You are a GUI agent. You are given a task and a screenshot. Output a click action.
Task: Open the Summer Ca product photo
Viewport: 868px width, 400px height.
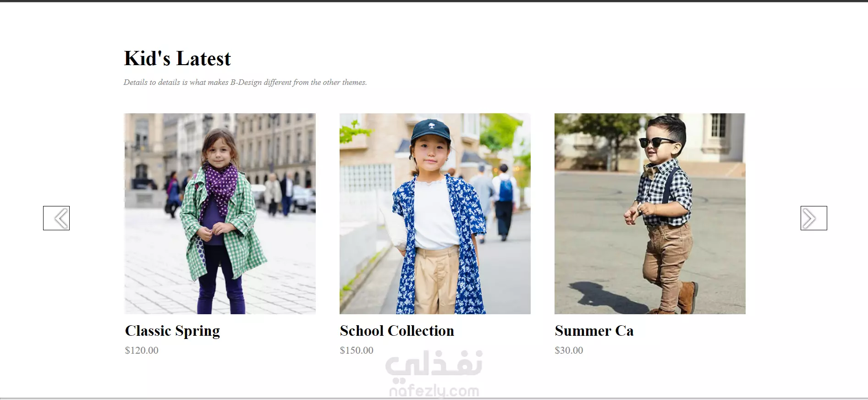click(650, 214)
